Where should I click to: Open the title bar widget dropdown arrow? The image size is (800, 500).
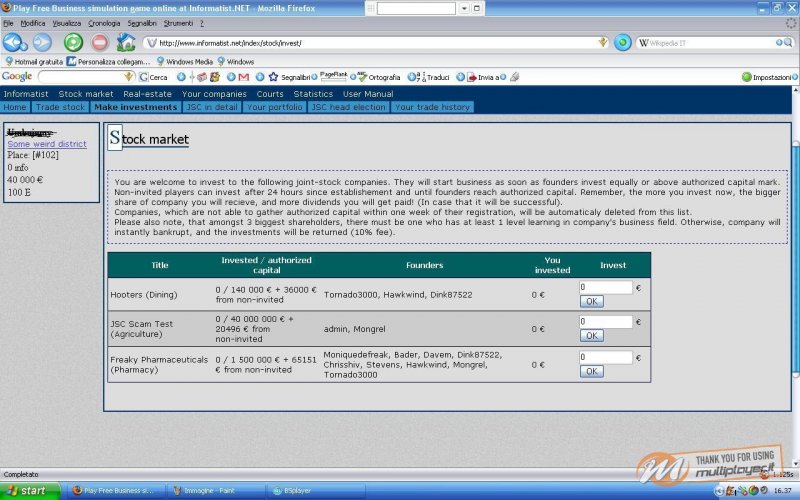click(x=464, y=8)
